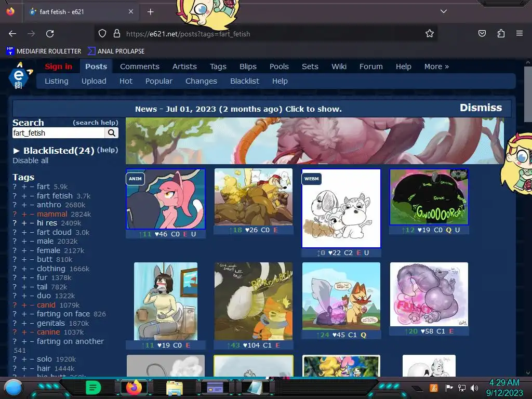532x399 pixels.
Task: Go to the Artists page
Action: (184, 66)
